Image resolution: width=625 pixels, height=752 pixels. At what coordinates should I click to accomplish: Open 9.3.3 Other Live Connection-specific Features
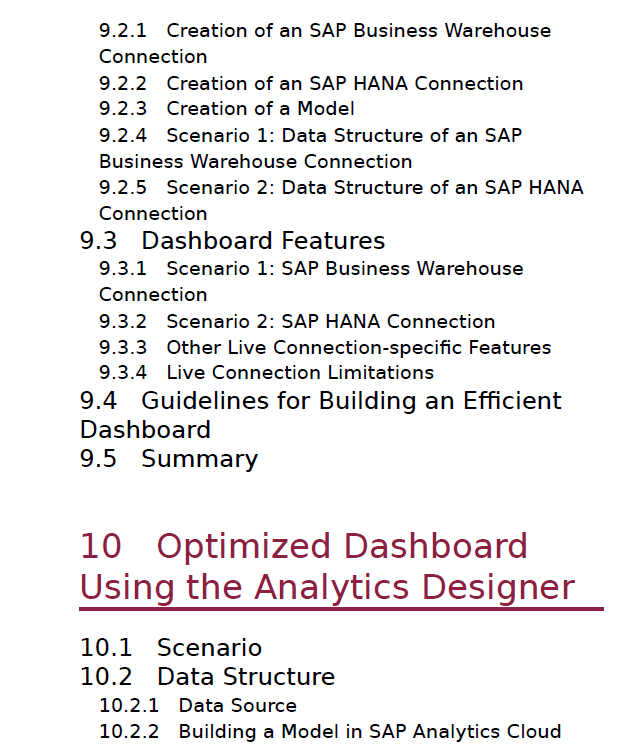(325, 347)
